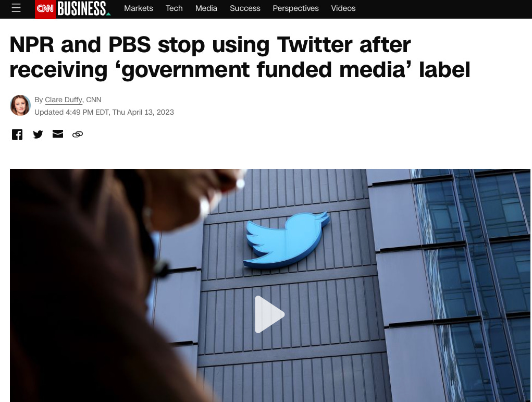Viewport: 532px width, 402px height.
Task: Copy article link using chain icon
Action: (78, 135)
